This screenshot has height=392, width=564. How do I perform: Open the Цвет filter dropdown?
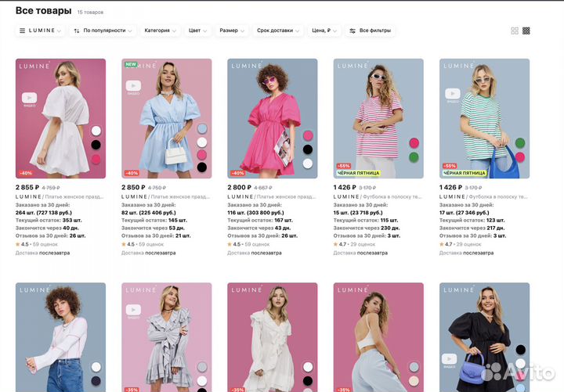tap(198, 31)
